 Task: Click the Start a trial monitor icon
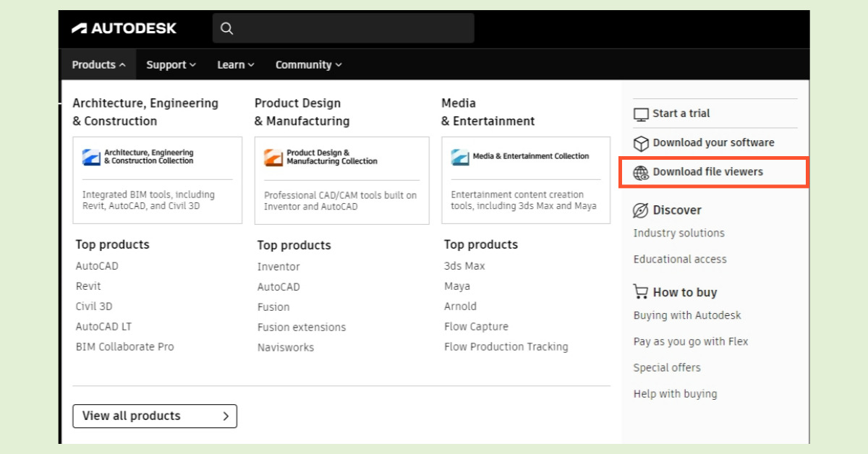(641, 113)
